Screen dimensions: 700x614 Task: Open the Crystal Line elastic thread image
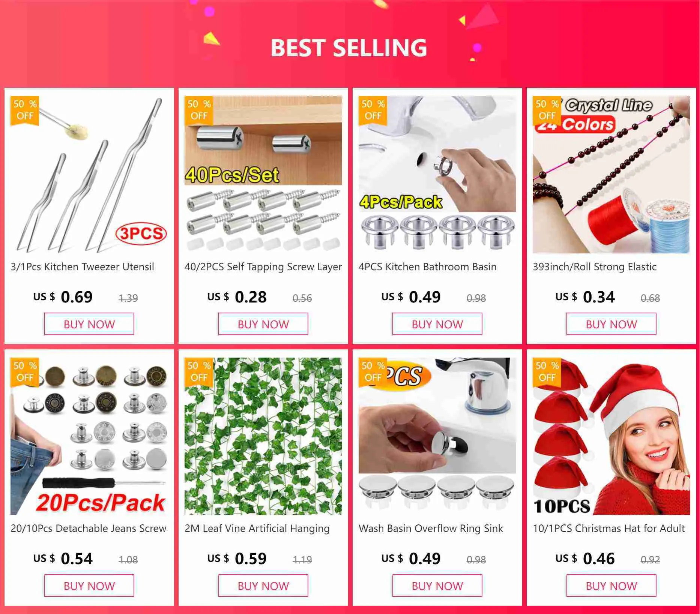(611, 175)
